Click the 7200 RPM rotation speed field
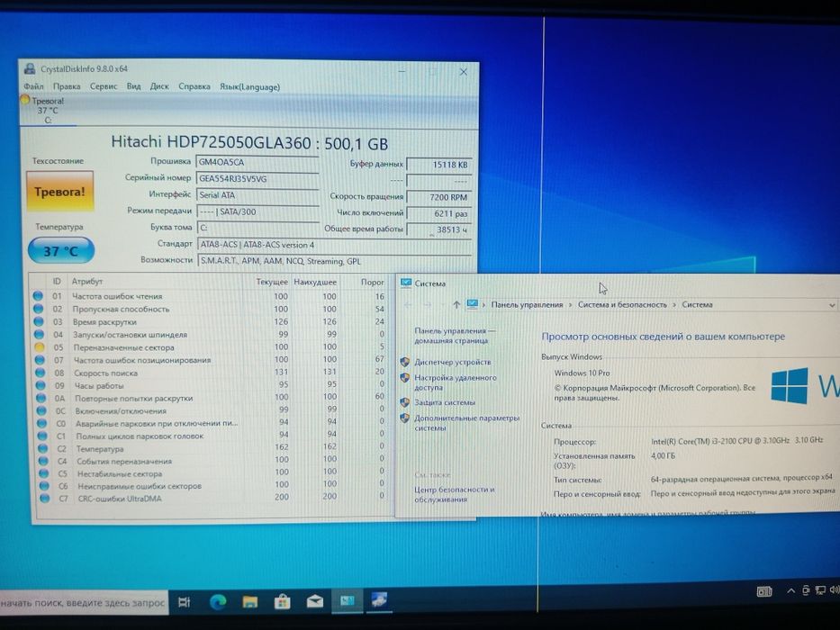This screenshot has width=840, height=630. (x=439, y=197)
